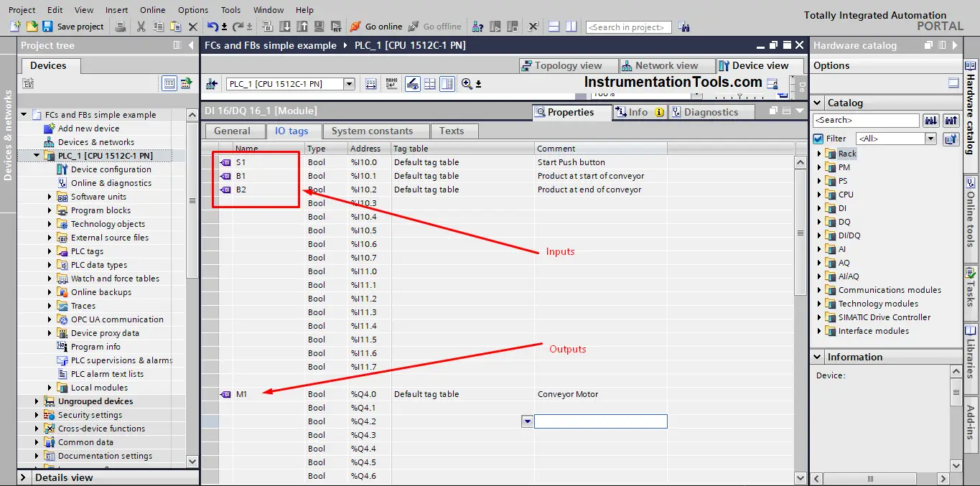Expand the CPU folder in catalog

[x=819, y=195]
